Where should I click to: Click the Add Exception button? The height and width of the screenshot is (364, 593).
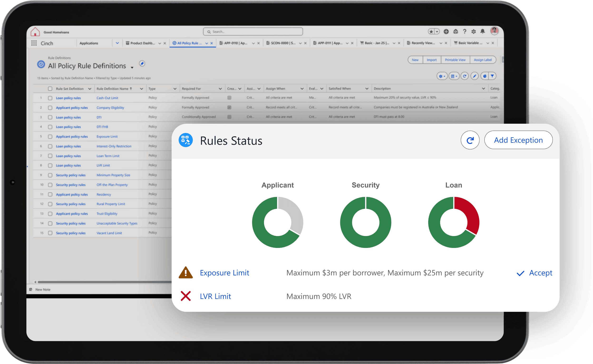518,140
